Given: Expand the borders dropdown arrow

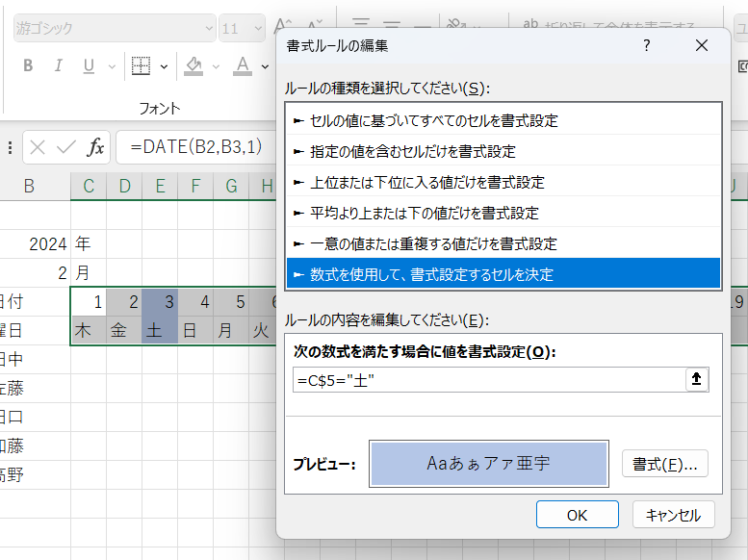Looking at the screenshot, I should (x=164, y=66).
